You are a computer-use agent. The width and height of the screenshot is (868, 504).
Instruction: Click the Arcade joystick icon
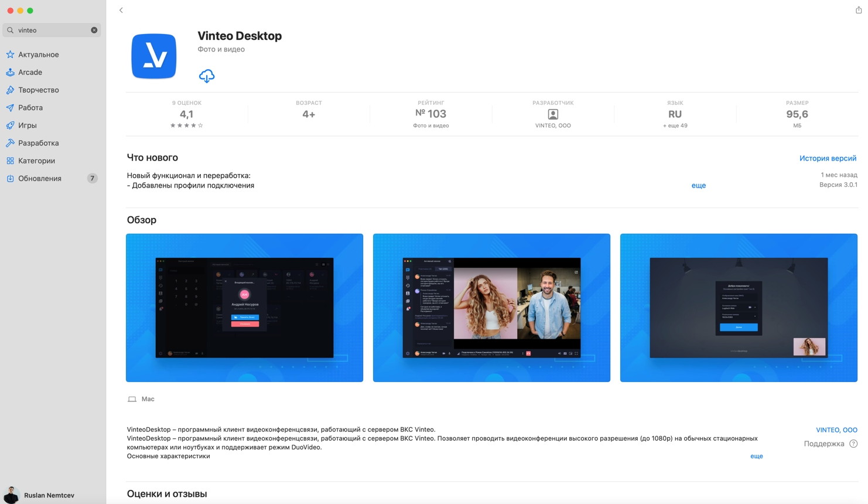tap(10, 72)
